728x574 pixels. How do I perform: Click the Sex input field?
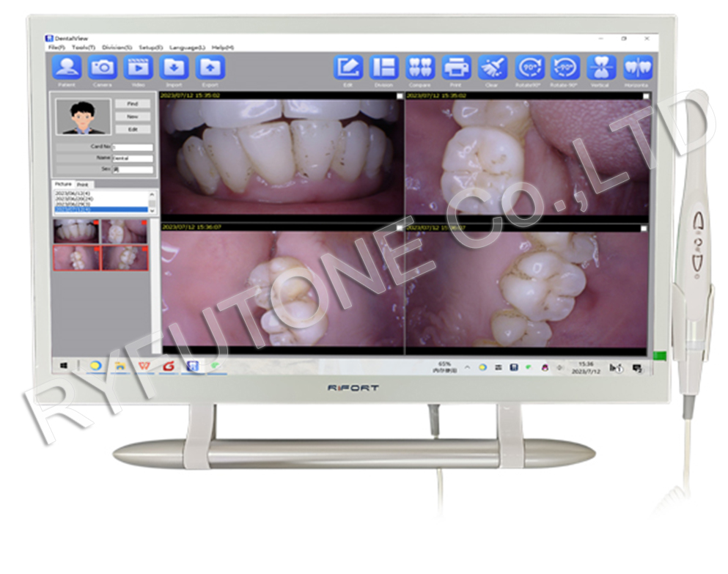point(133,169)
